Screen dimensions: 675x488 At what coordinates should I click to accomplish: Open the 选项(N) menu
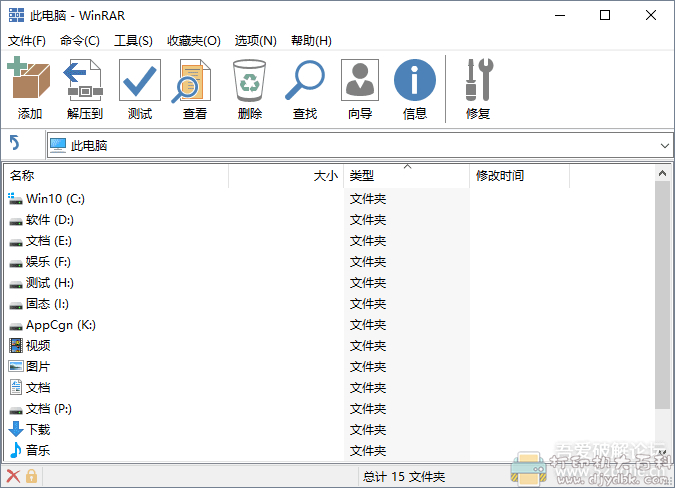pyautogui.click(x=255, y=41)
